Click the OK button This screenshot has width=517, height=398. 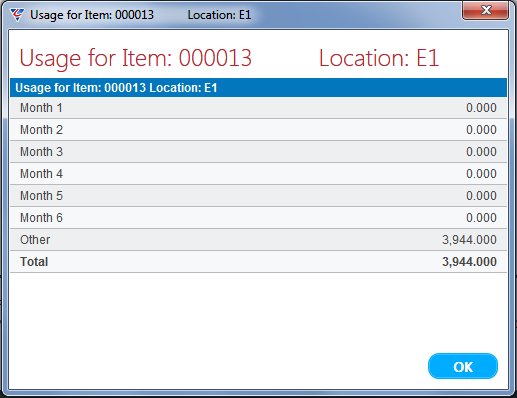point(463,366)
